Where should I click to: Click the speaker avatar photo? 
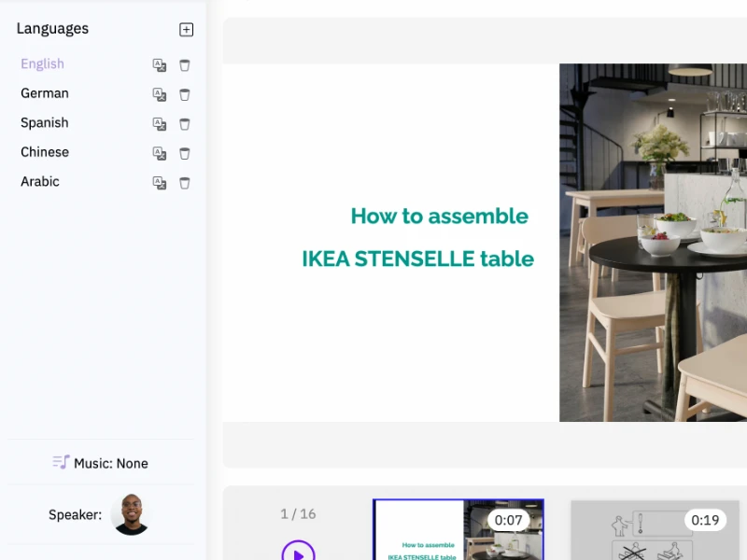pos(131,514)
